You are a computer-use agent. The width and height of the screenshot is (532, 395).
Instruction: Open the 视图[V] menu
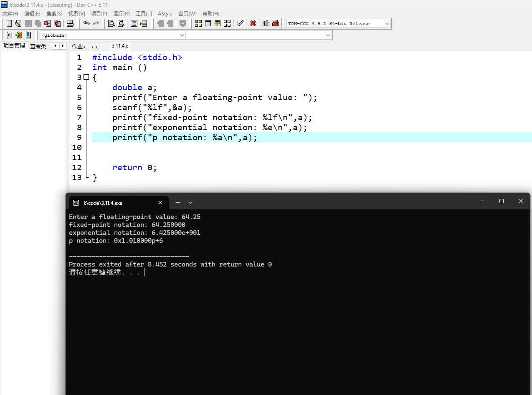pos(76,14)
